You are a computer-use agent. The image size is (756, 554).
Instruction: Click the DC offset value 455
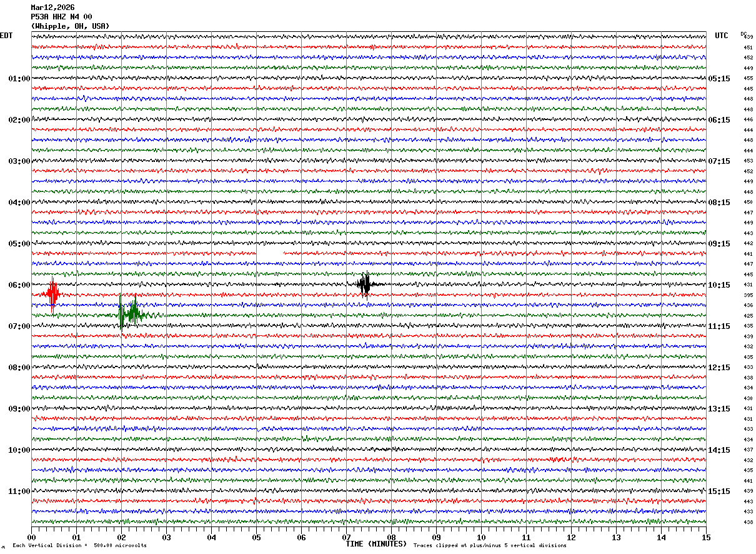tap(748, 78)
